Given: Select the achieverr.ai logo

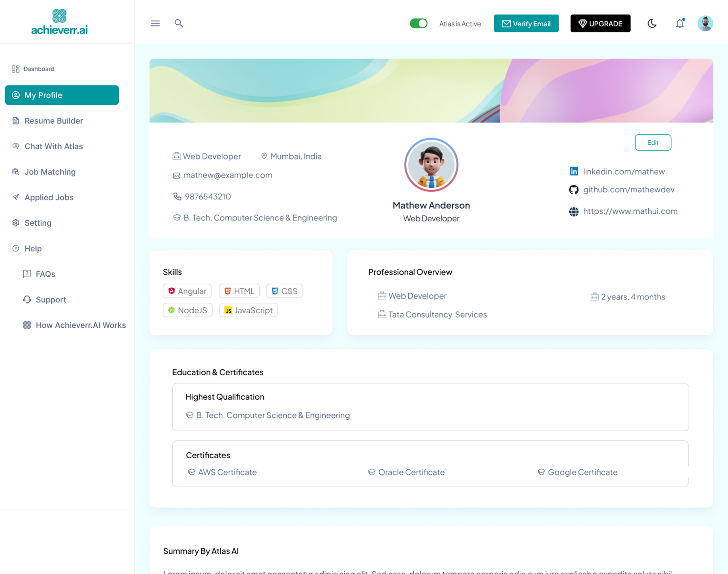Looking at the screenshot, I should 59,22.
